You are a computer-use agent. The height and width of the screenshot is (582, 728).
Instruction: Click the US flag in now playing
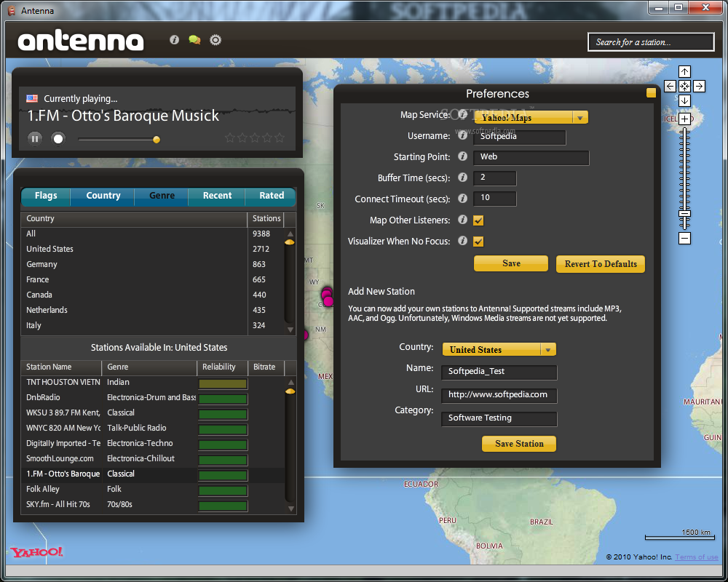pyautogui.click(x=32, y=98)
